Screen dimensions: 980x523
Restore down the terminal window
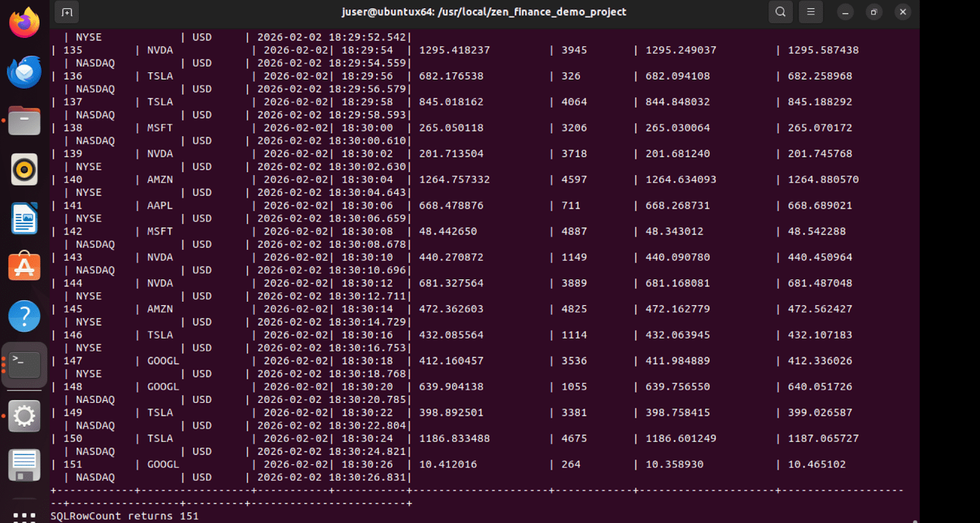pos(874,12)
